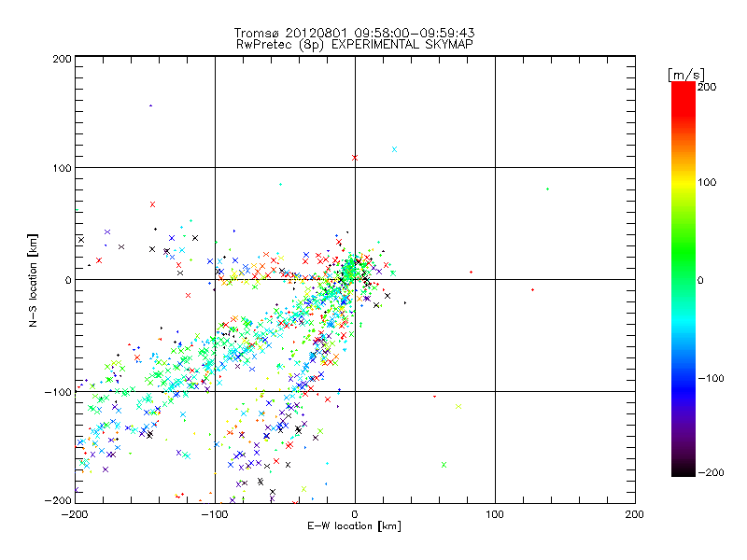Click the E-W axis "-200" tick label
Image resolution: width=747 pixels, height=560 pixels.
(x=75, y=514)
